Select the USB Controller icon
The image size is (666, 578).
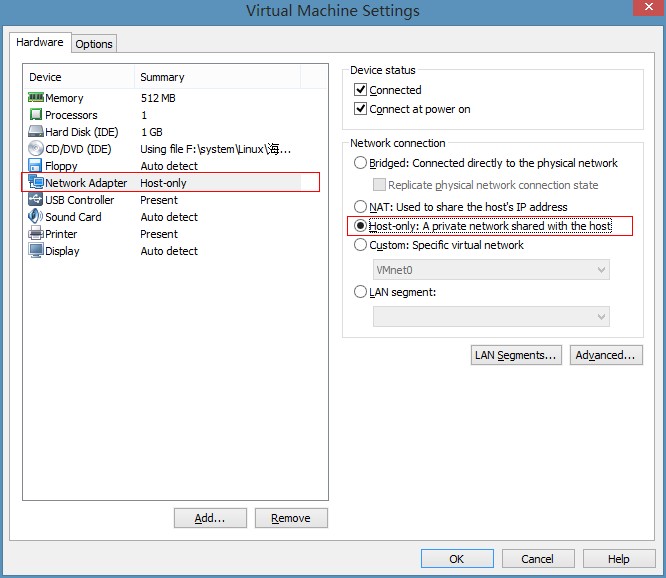[36, 200]
